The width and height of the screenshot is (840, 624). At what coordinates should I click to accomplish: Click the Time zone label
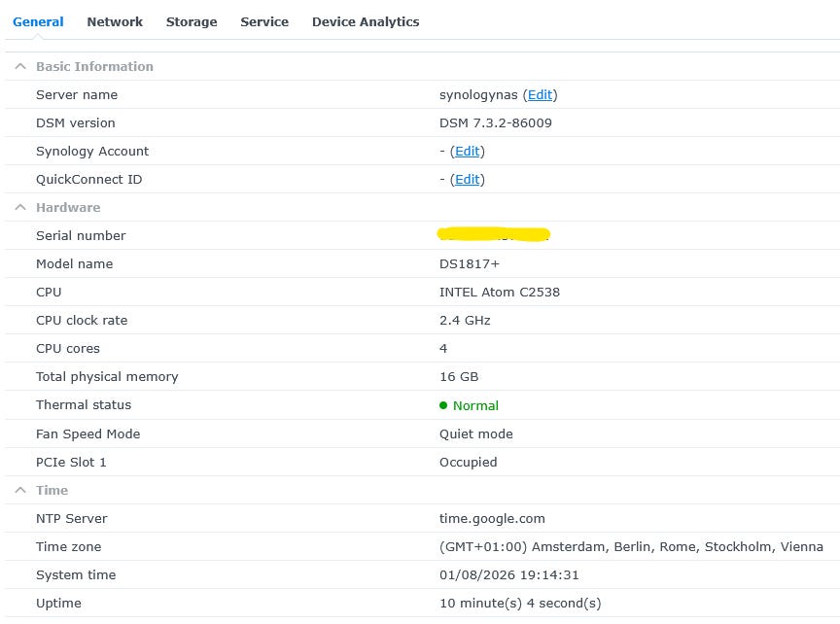(x=69, y=547)
